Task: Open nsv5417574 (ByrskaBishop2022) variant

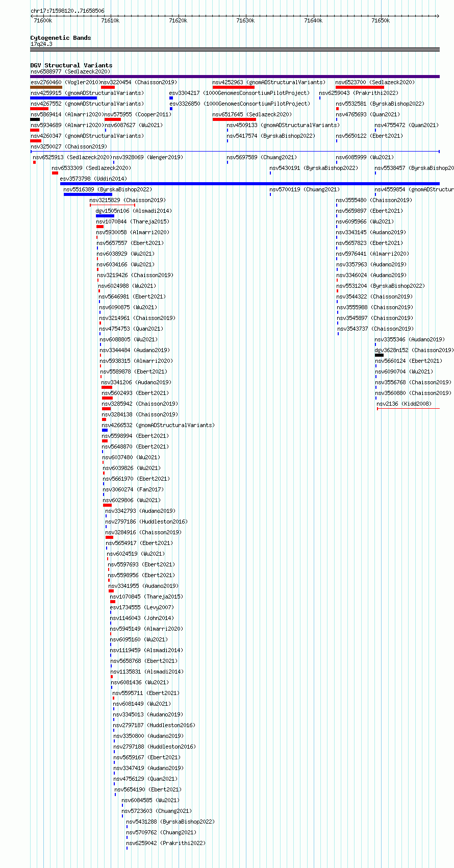Action: click(x=271, y=136)
